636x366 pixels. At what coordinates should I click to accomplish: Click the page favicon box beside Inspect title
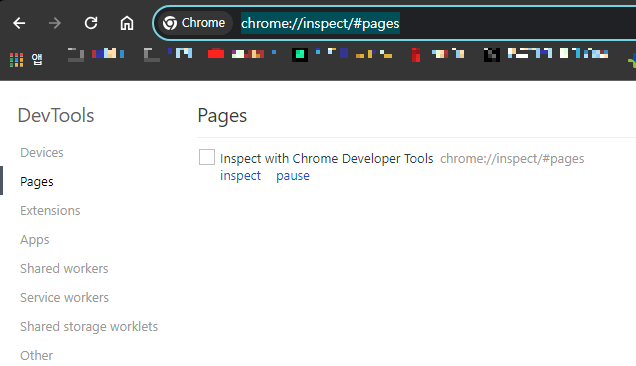point(207,157)
